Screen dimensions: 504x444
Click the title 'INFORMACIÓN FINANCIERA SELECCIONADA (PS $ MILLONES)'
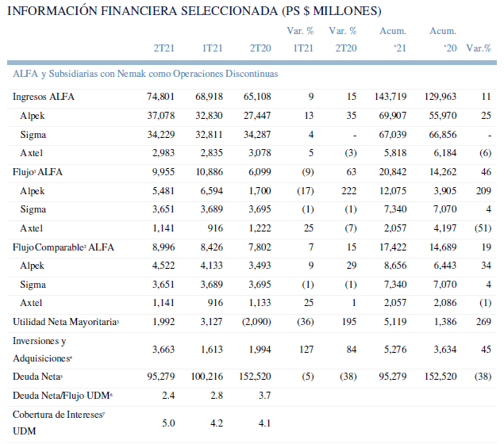194,11
